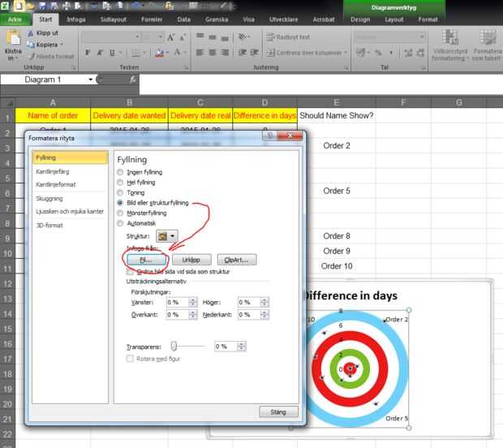The width and height of the screenshot is (503, 448).
Task: Click the decrease indent icon
Action: click(243, 52)
